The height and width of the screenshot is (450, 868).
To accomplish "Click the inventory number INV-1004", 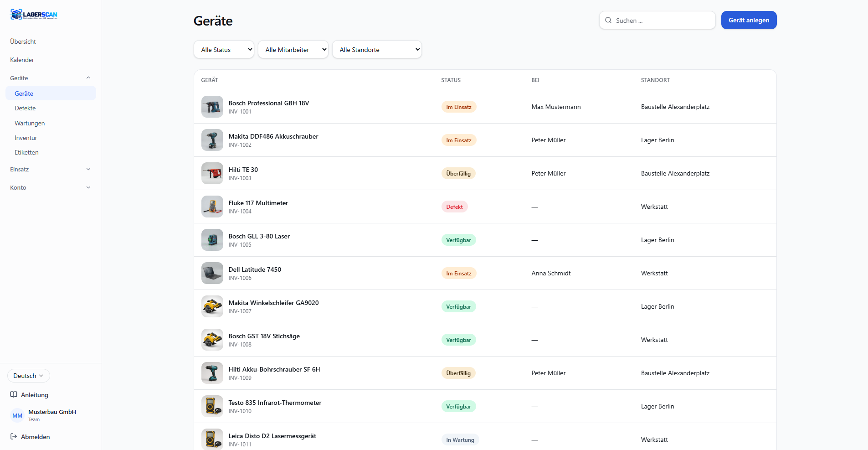I will tap(240, 212).
